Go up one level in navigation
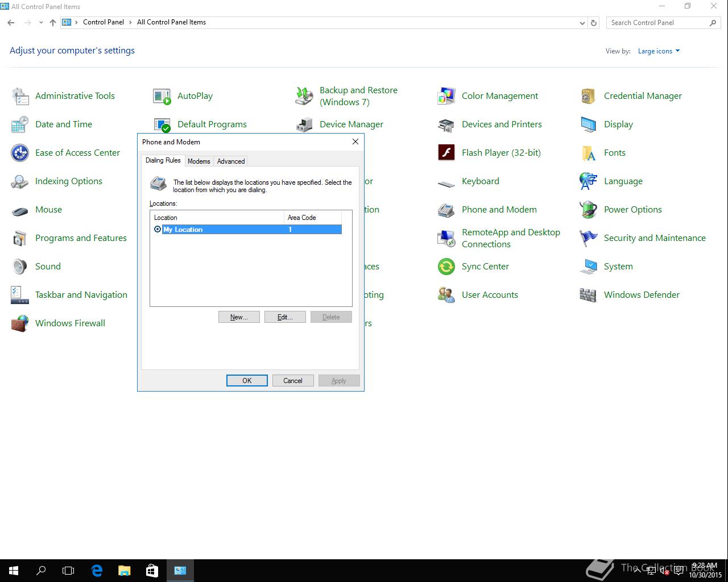728x582 pixels. [53, 23]
